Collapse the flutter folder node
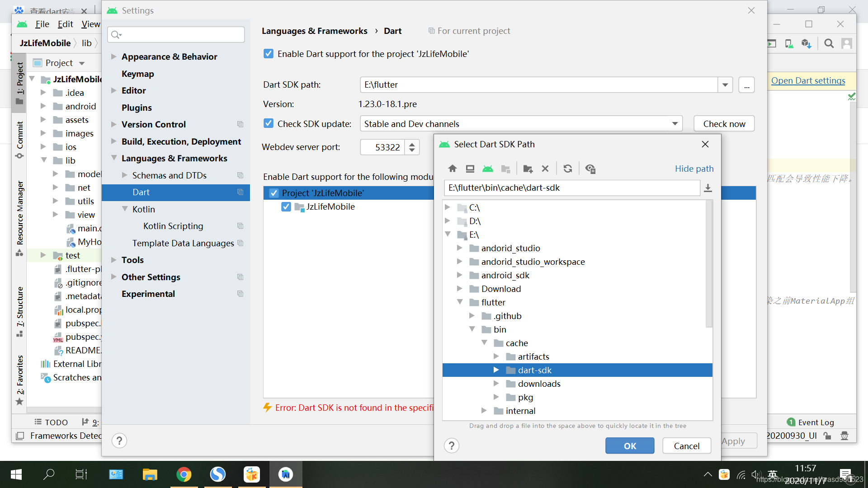This screenshot has height=488, width=868. point(460,302)
